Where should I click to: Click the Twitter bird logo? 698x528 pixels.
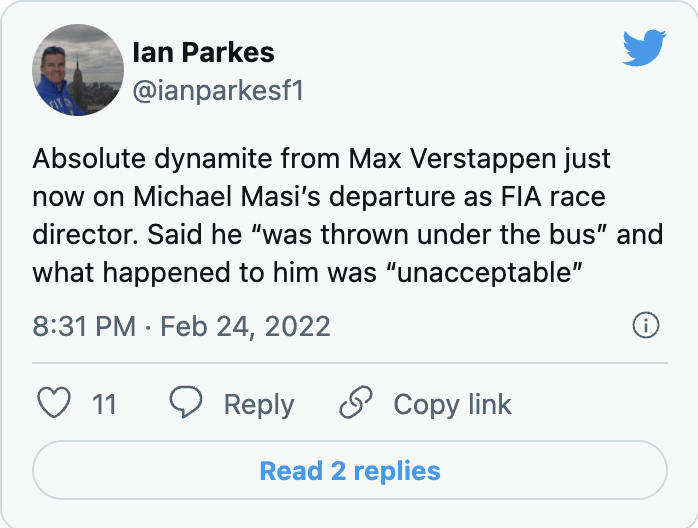[x=642, y=48]
